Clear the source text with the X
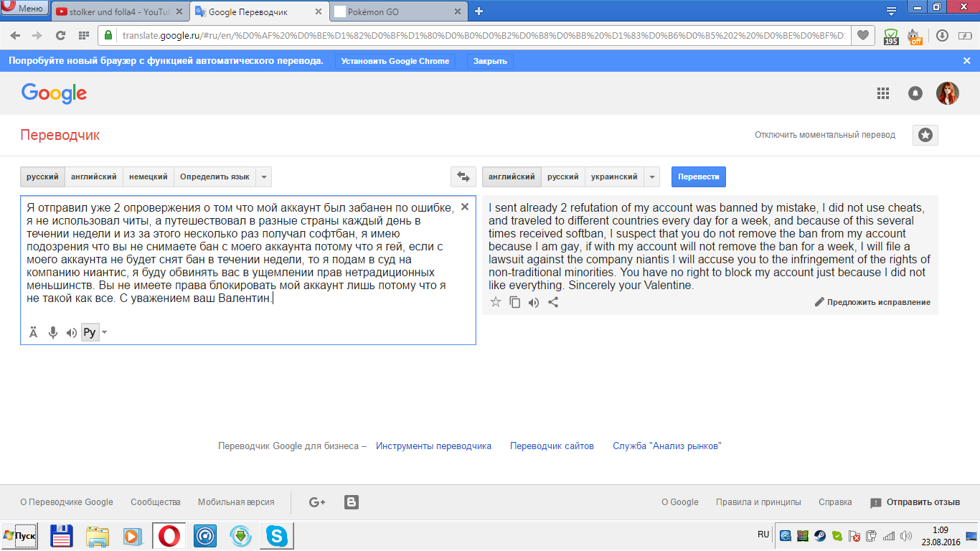The image size is (980, 551). coord(465,207)
